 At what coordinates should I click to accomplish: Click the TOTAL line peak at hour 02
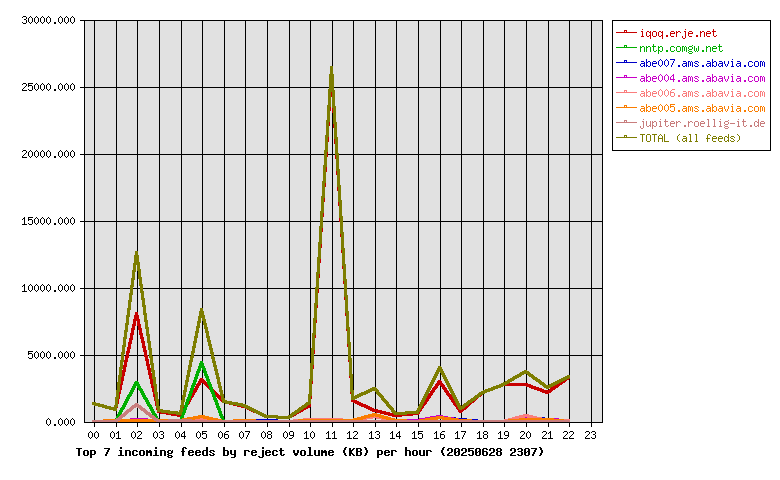(x=136, y=253)
